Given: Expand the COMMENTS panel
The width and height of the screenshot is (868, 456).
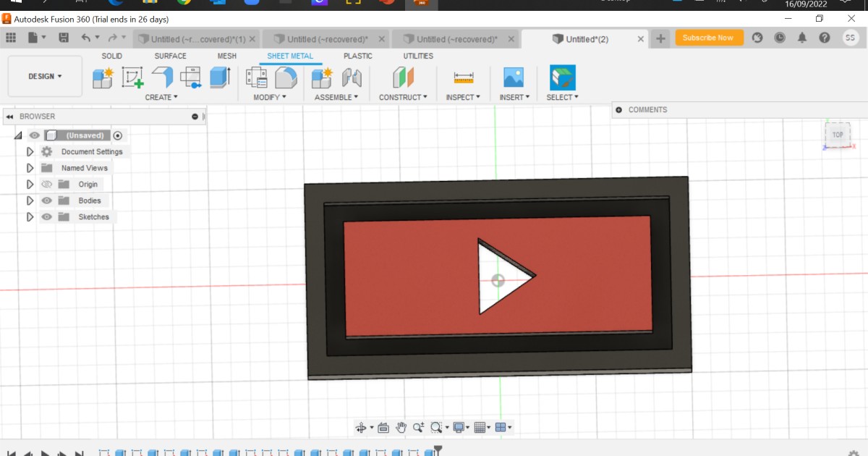Looking at the screenshot, I should [618, 110].
